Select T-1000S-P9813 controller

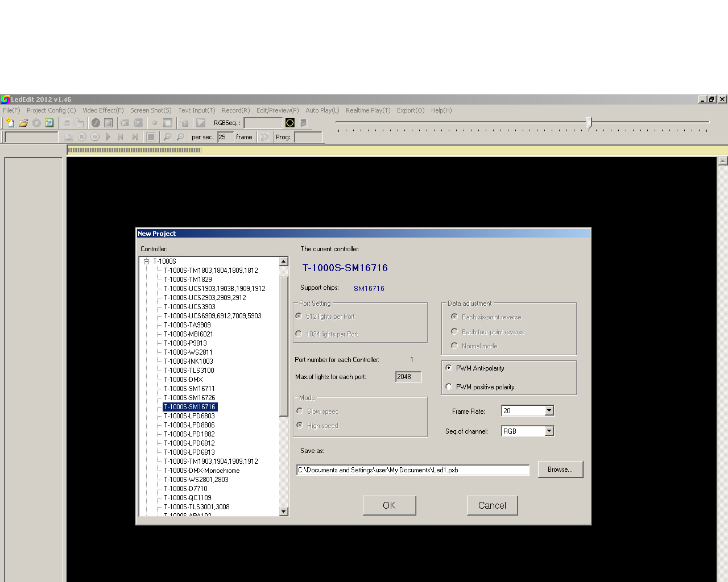(x=185, y=343)
